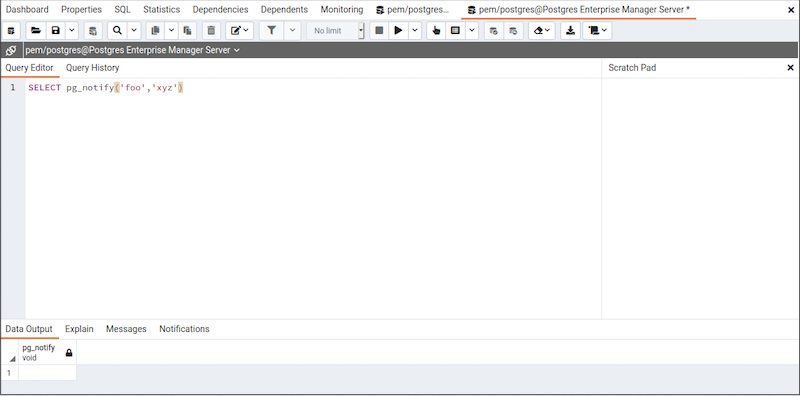Show the Data Output tab
This screenshot has width=800, height=396.
point(29,329)
